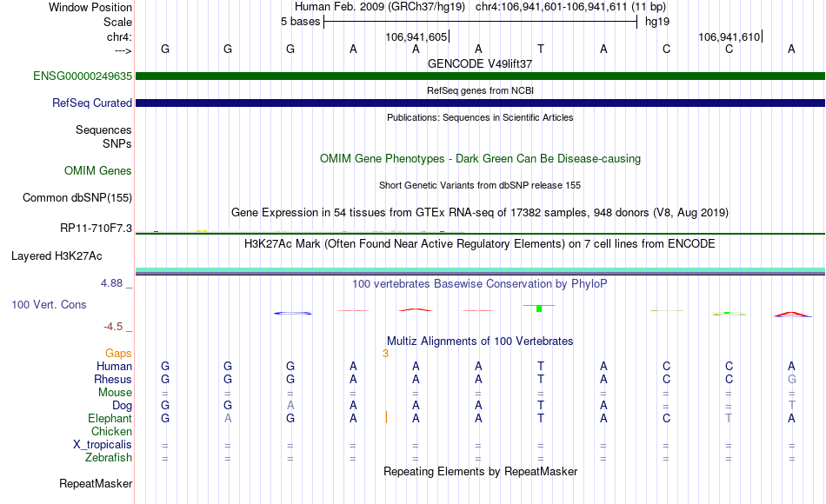Click the Layered H3K27Ac label
The height and width of the screenshot is (504, 826).
pyautogui.click(x=57, y=256)
